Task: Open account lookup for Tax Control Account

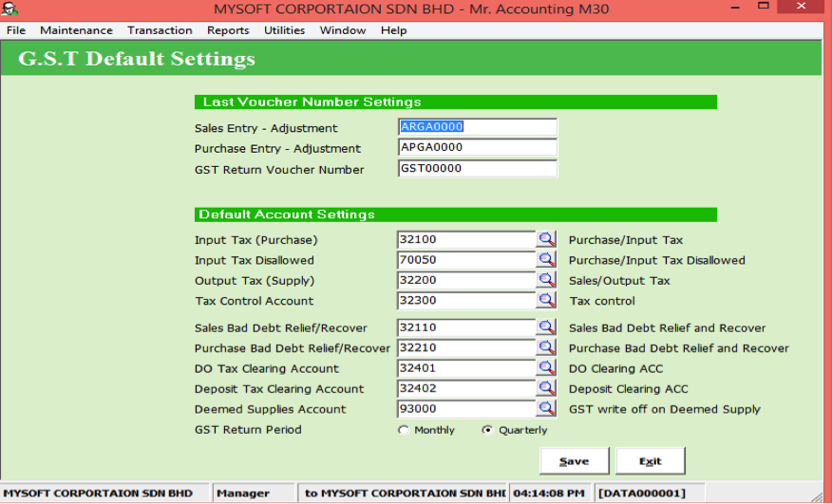Action: point(547,301)
